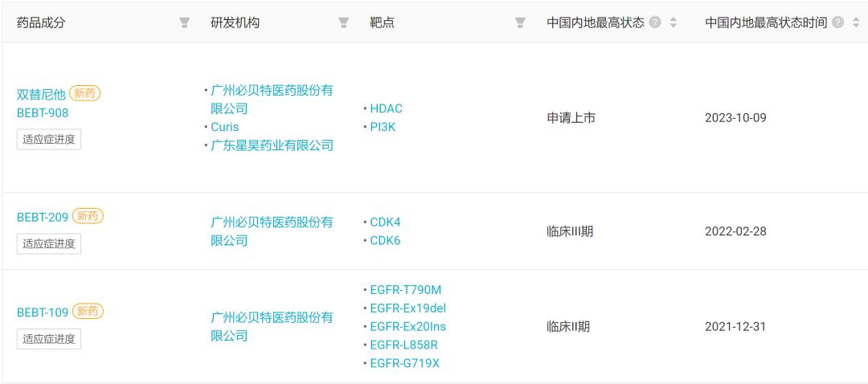868x384 pixels.
Task: Open filter icon for 药品成分 column
Action: point(184,22)
